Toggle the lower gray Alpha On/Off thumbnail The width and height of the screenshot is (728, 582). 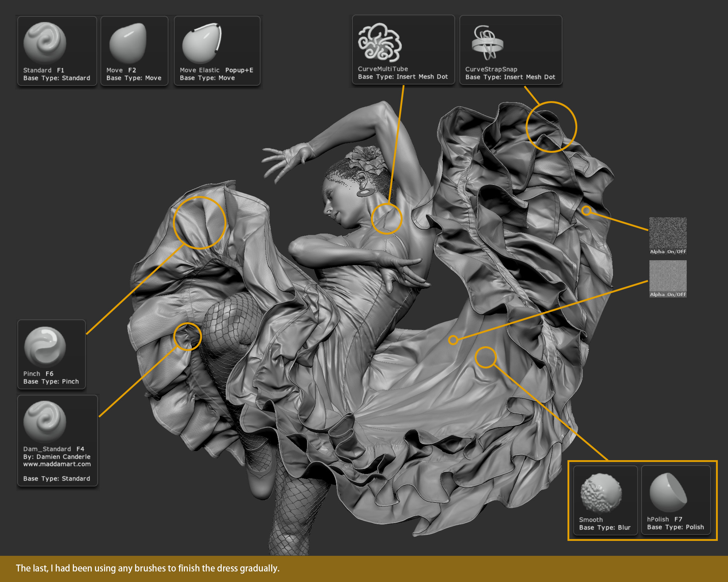click(668, 279)
